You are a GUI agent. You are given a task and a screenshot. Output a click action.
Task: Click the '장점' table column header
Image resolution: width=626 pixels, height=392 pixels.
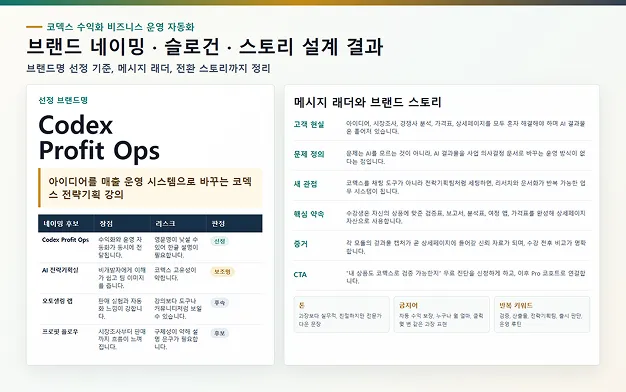click(106, 224)
